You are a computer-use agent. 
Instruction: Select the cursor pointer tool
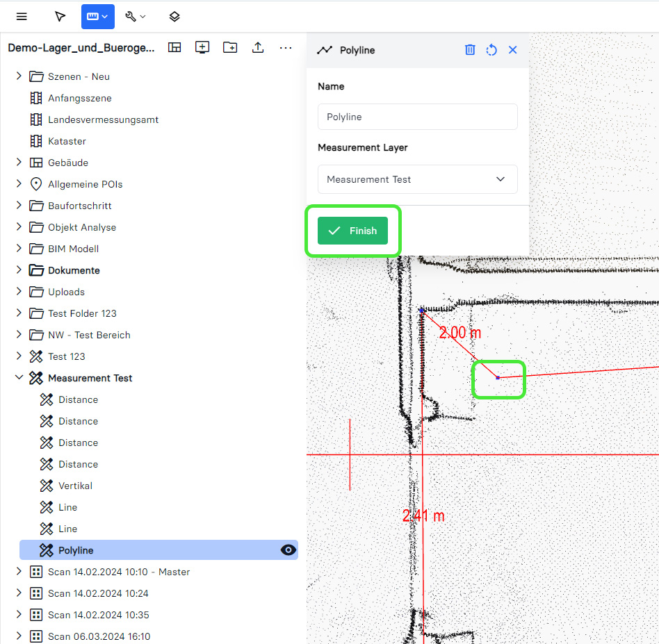(x=60, y=17)
